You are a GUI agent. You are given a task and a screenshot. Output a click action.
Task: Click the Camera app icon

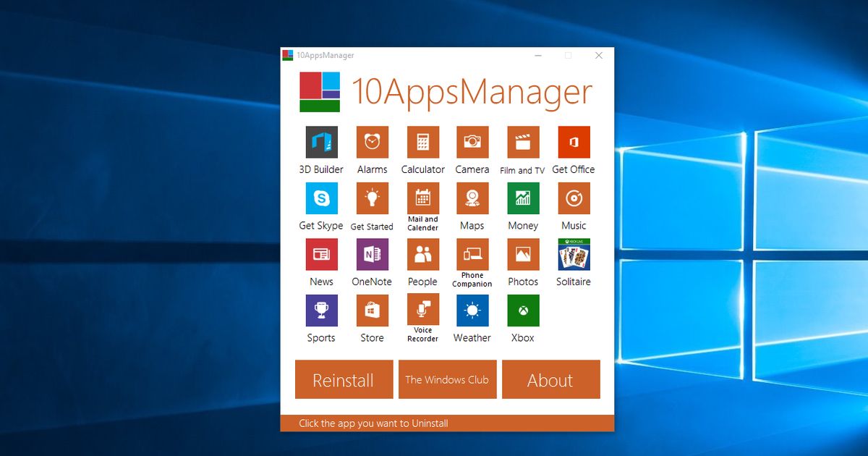click(472, 142)
